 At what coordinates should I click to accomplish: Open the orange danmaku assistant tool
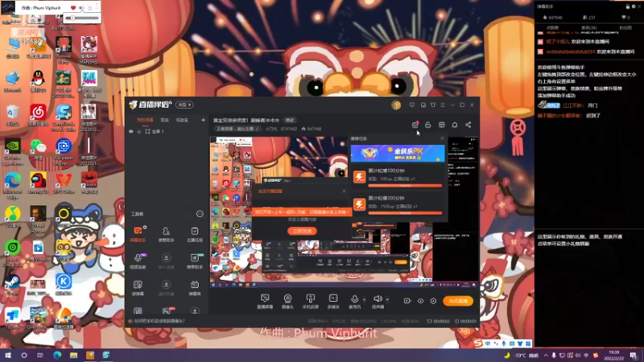138,233
